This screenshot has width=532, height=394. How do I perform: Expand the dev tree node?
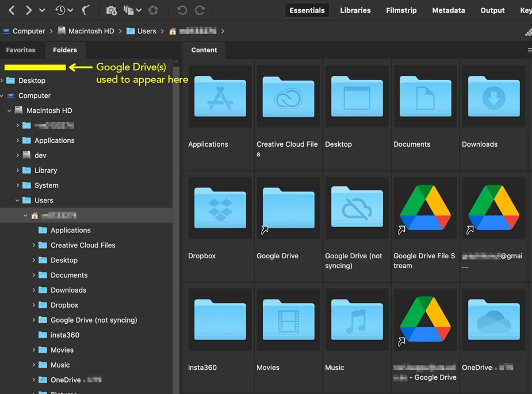pos(17,155)
